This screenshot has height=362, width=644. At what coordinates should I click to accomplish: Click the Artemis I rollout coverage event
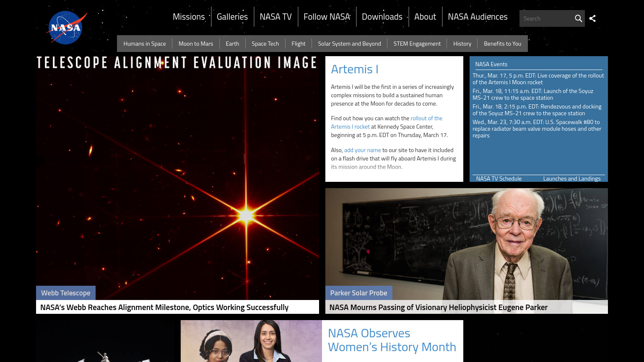tap(538, 79)
